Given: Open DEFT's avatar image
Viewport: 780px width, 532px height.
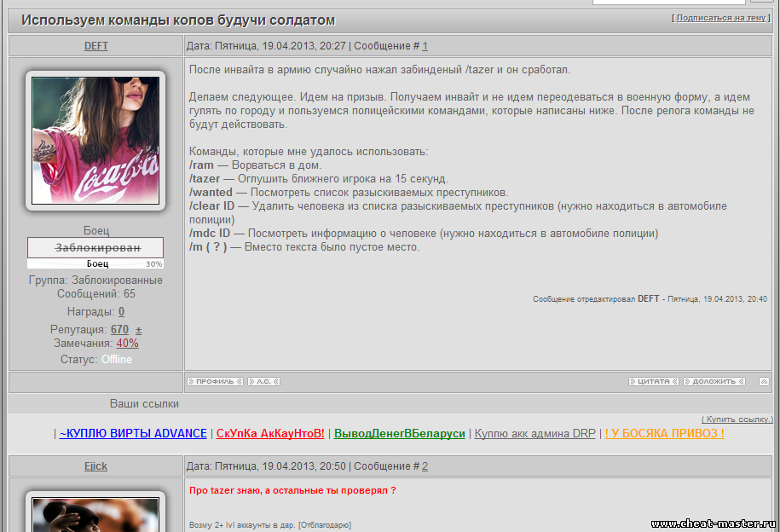Looking at the screenshot, I should point(95,141).
